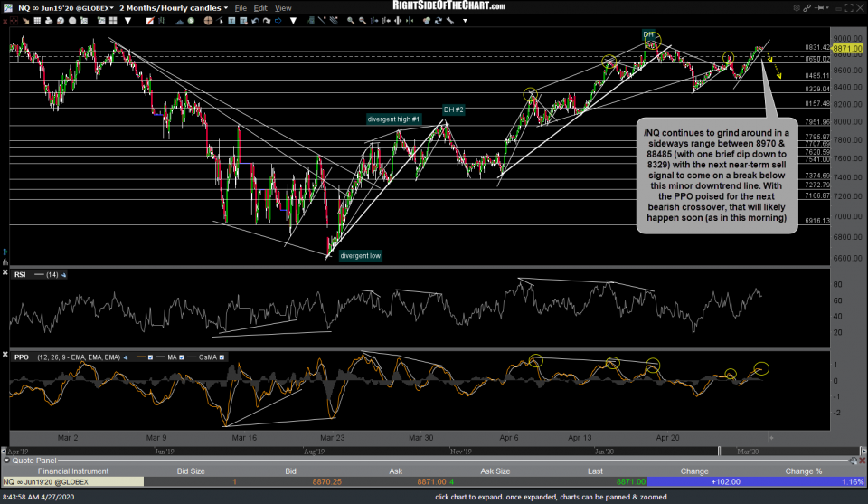Click the refresh arrows toolbar icon

click(x=439, y=21)
